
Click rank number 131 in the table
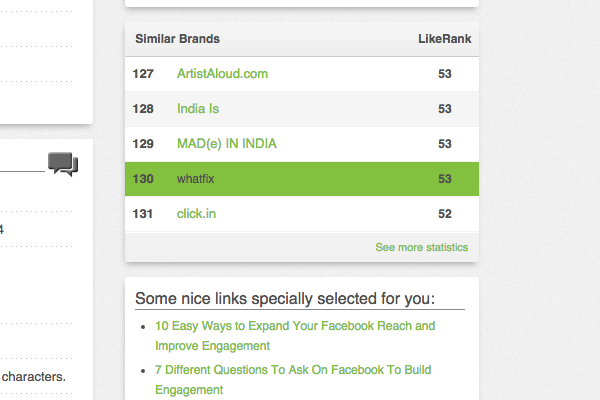[x=143, y=214]
